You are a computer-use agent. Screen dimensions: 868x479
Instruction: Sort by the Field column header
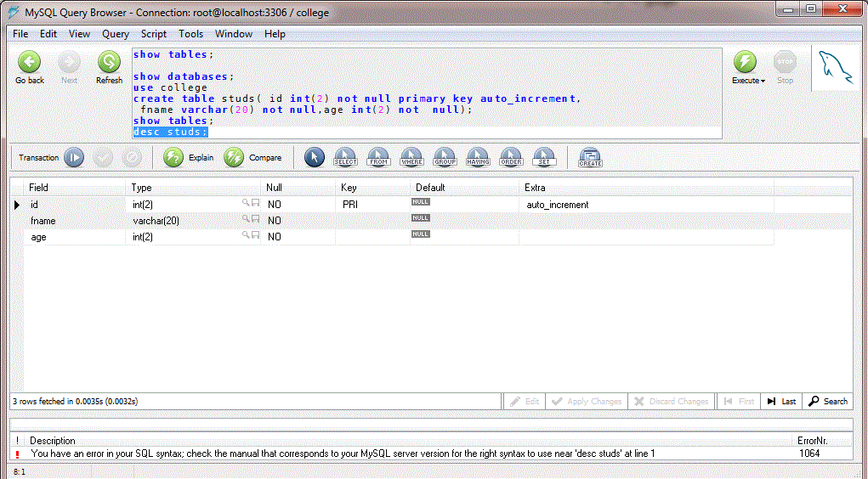coord(75,188)
